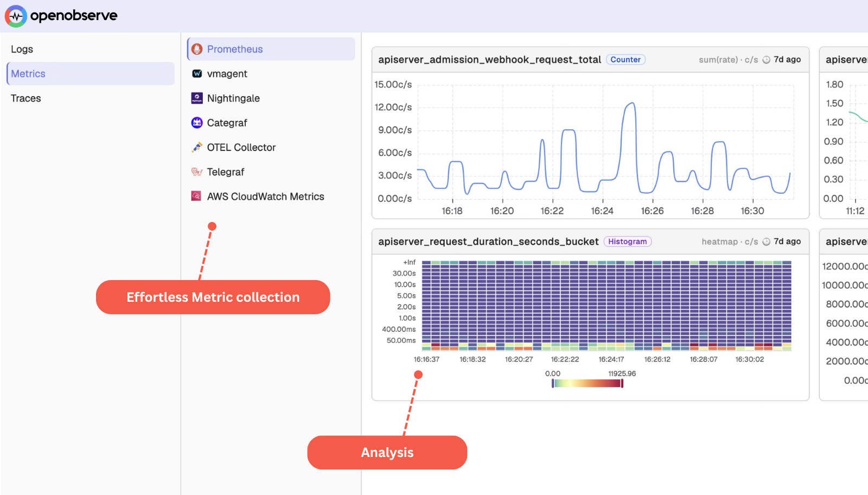Click the 16:30:02 heatmap time label
The height and width of the screenshot is (495, 868).
click(x=749, y=359)
